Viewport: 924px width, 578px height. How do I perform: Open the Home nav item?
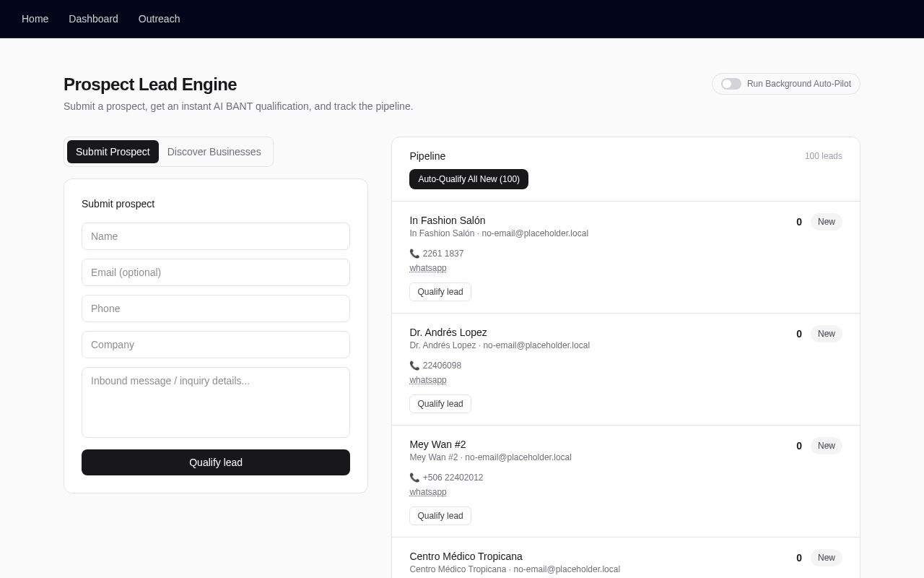click(x=35, y=19)
